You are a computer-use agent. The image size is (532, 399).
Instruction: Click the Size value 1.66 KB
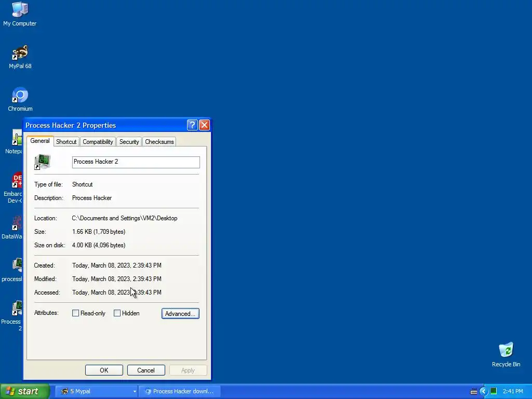pyautogui.click(x=99, y=232)
